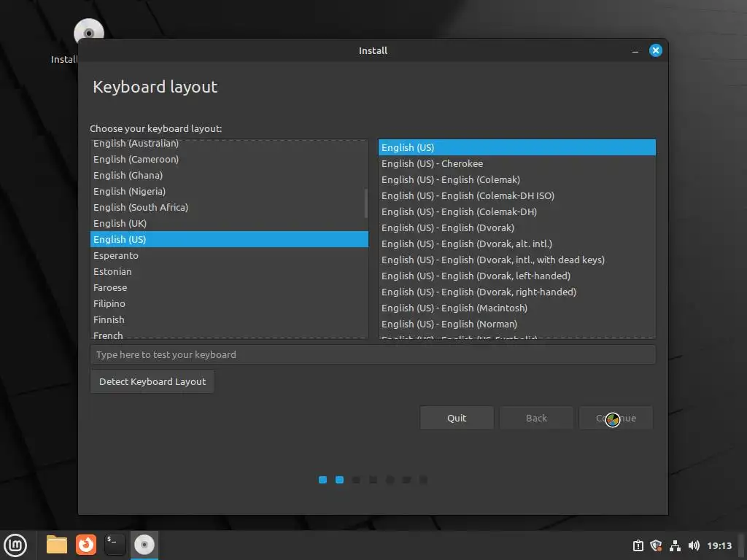Click the clipboard notification tray icon
Screen dimensions: 747x560
click(x=638, y=545)
